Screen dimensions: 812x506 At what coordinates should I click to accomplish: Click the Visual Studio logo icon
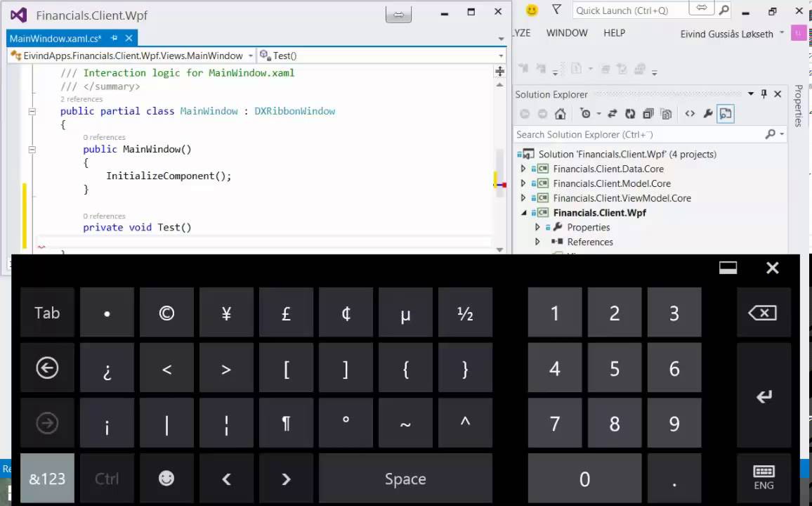[x=19, y=15]
